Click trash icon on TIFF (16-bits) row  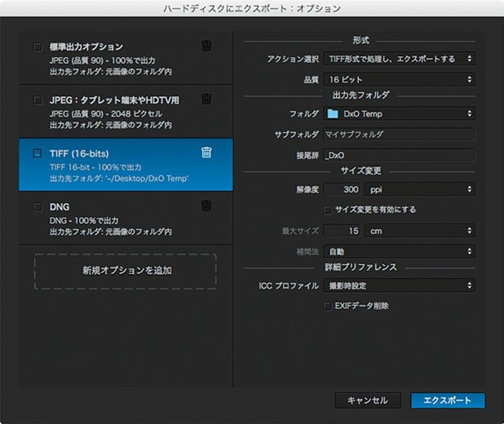pyautogui.click(x=206, y=152)
